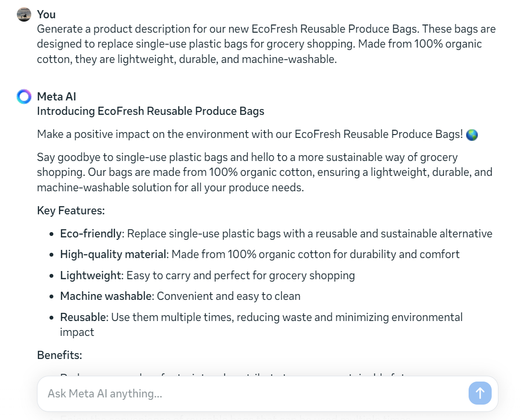
Task: Click the bold 'Machine washable' bullet label
Action: (106, 296)
